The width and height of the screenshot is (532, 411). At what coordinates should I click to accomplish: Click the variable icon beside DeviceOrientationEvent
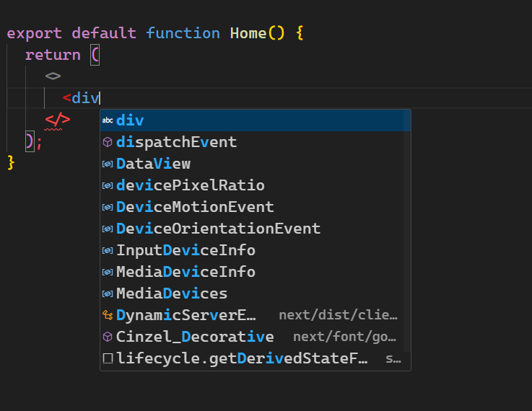click(108, 229)
